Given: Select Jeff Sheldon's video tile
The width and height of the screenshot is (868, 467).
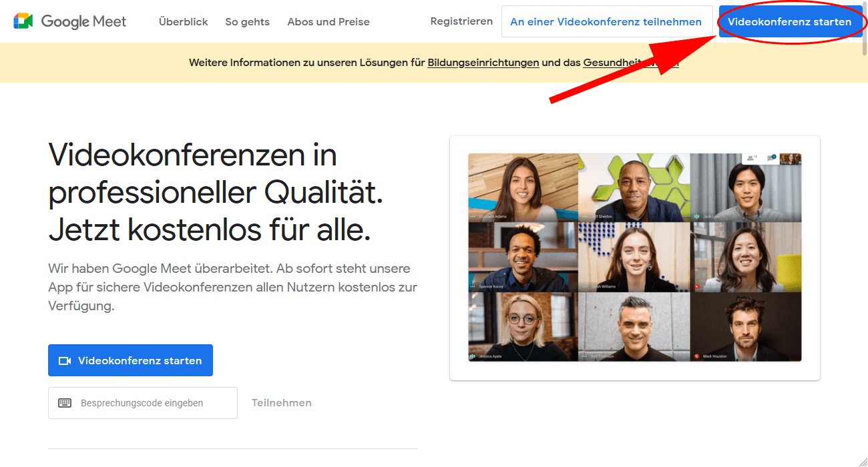Looking at the screenshot, I should 634,187.
